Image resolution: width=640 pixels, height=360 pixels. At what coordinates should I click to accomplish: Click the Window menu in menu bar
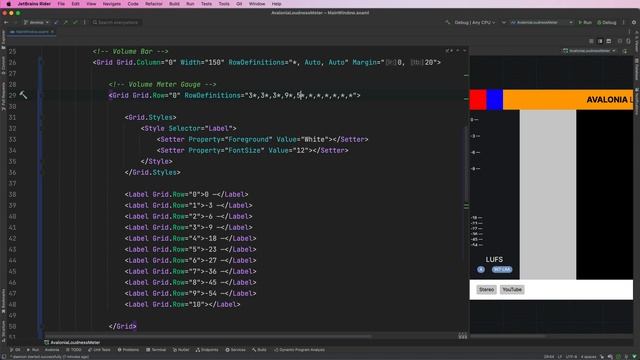tap(257, 4)
